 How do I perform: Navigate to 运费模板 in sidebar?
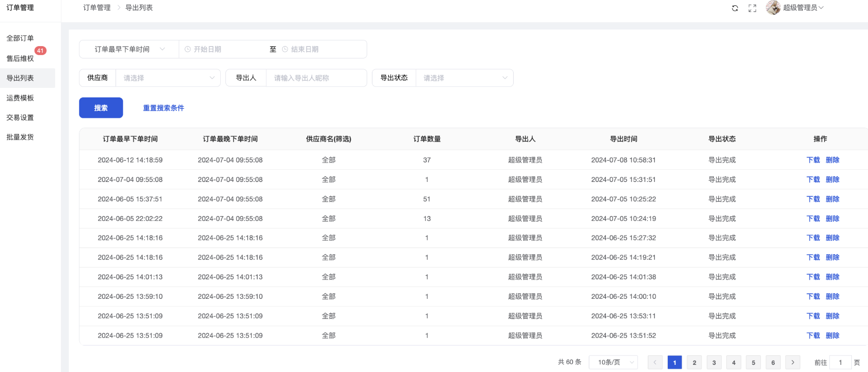[20, 98]
